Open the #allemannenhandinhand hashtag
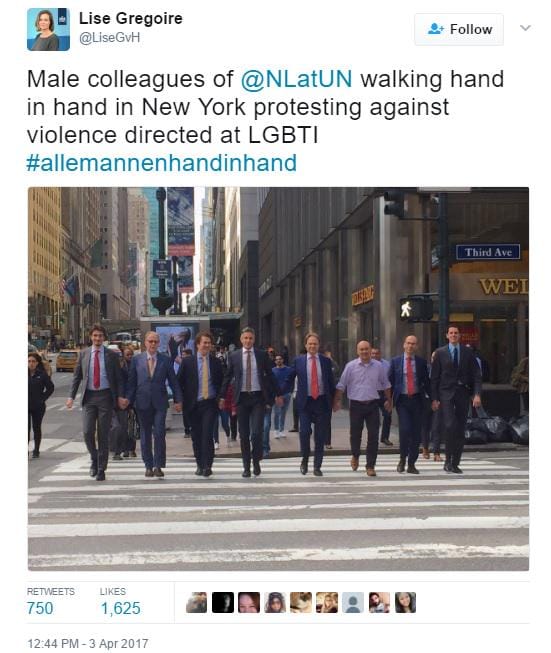Viewport: 551px width, 653px height. [x=162, y=162]
